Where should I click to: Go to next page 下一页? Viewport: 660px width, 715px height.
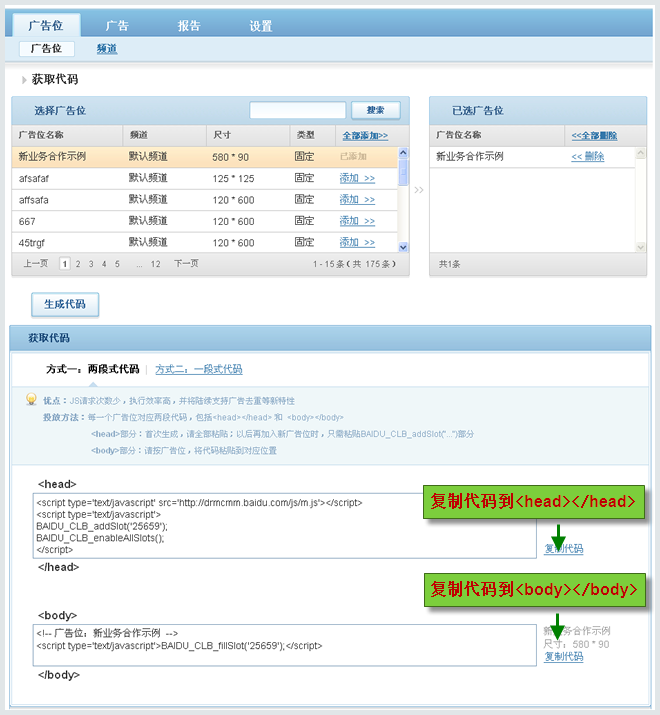[186, 263]
